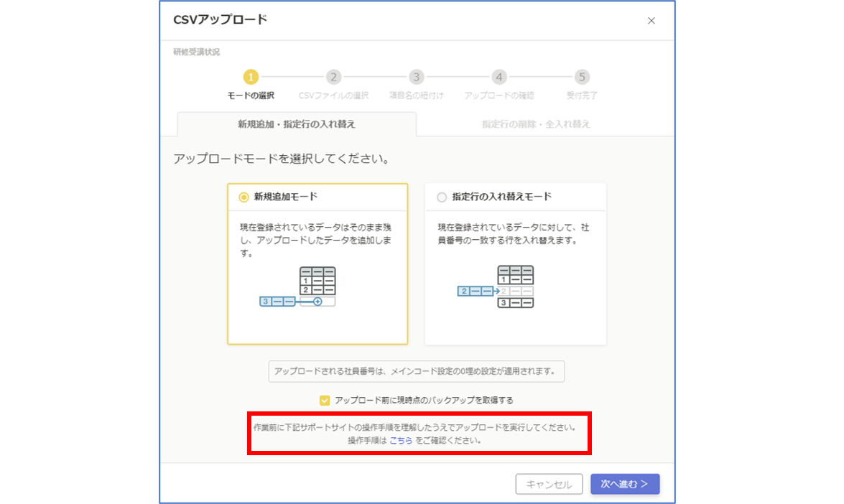Switch to the 指定行の削除・全入れ替え tab
Viewport: 844px width, 504px height.
pos(535,123)
